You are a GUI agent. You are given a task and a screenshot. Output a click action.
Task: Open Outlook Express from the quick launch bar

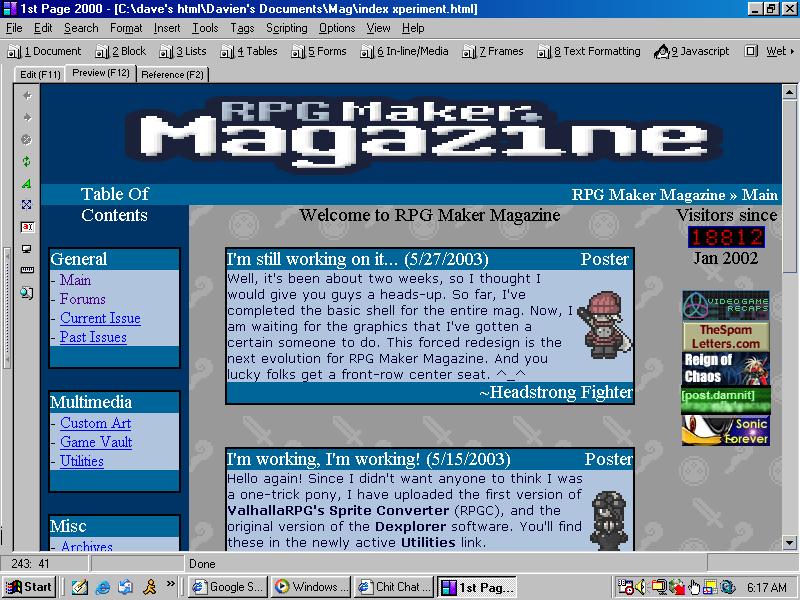click(x=126, y=587)
